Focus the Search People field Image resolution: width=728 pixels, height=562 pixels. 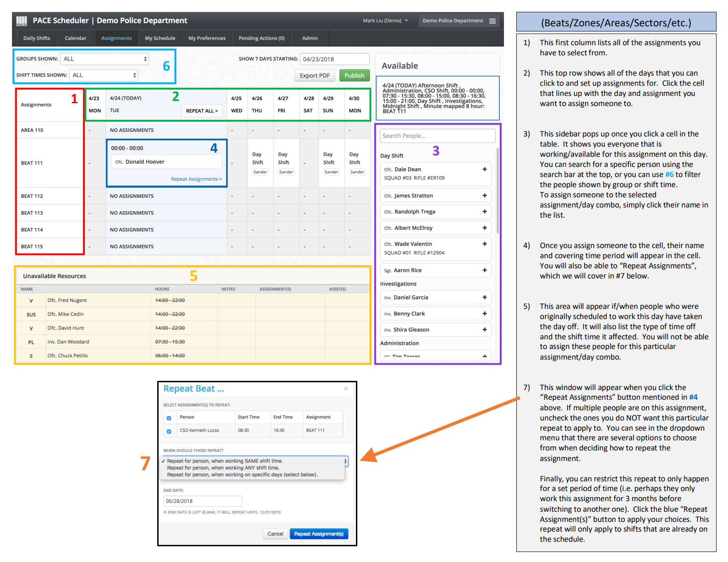point(438,136)
